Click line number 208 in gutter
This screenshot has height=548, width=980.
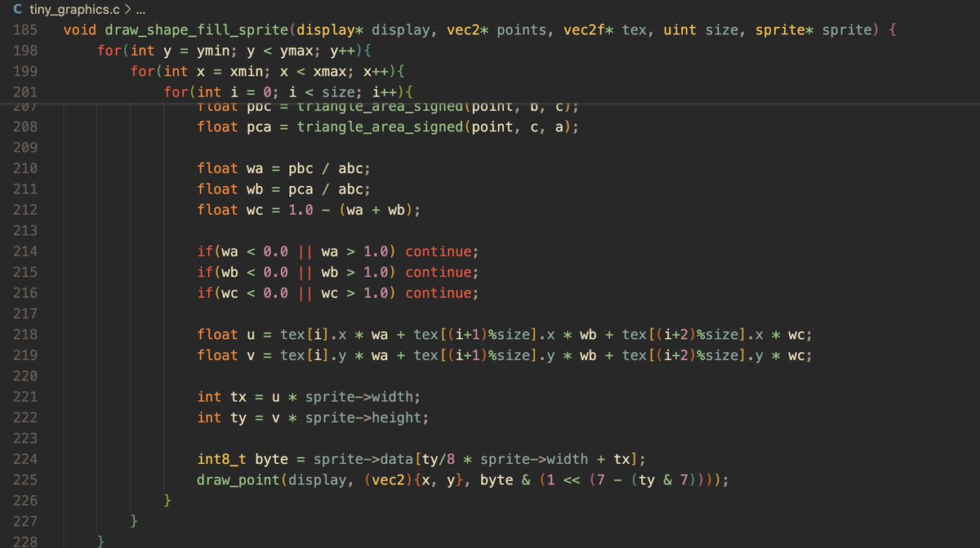[x=25, y=127]
